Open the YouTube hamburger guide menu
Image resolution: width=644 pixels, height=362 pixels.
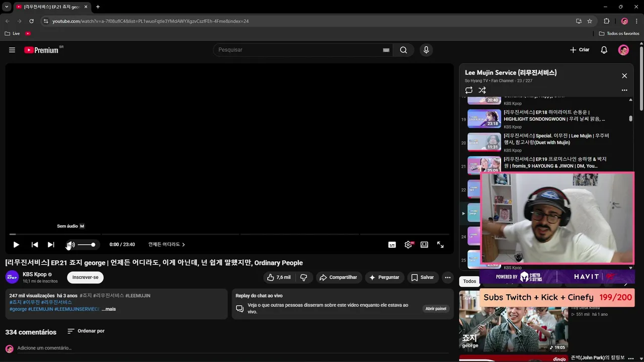point(12,50)
